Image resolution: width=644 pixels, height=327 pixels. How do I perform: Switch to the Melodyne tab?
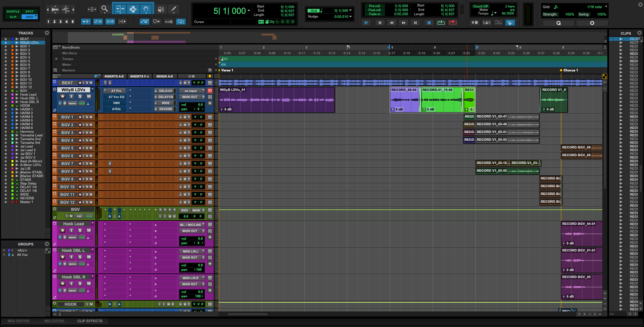(54, 321)
